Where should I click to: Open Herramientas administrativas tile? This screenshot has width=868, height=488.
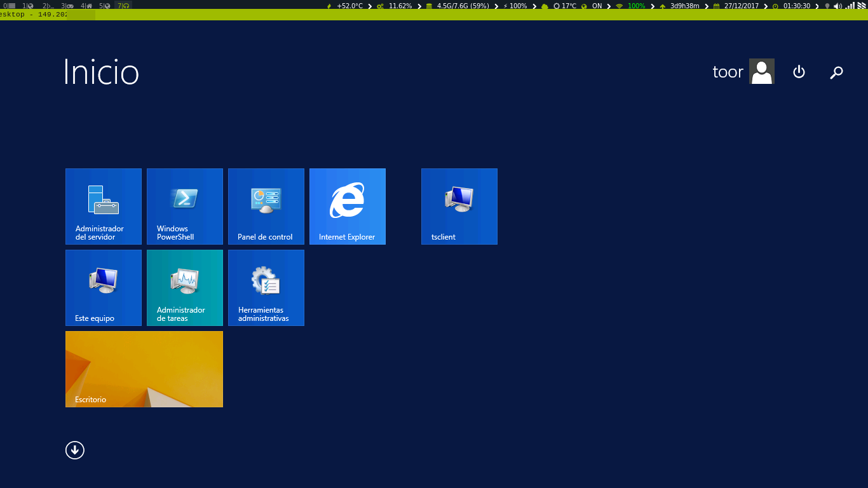click(x=266, y=288)
